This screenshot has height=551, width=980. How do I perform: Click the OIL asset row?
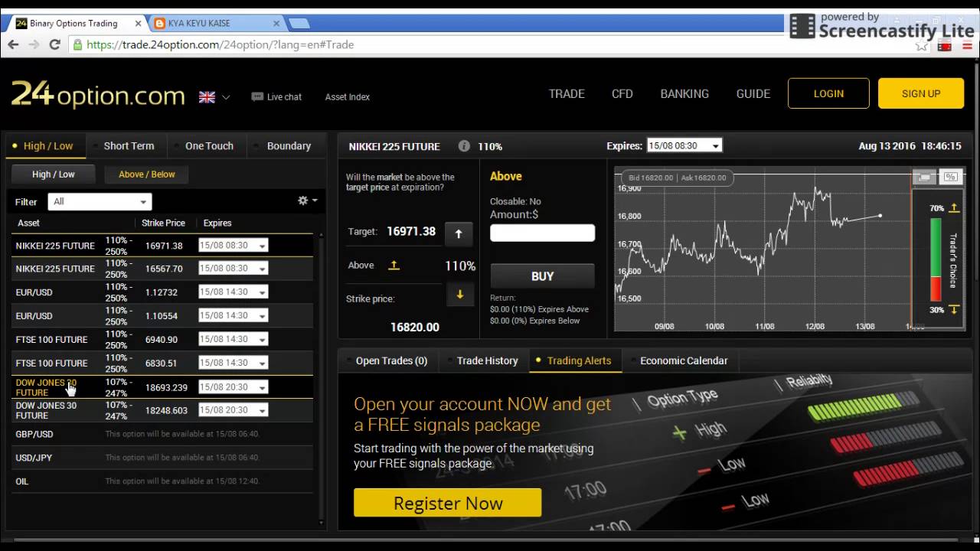(x=162, y=481)
